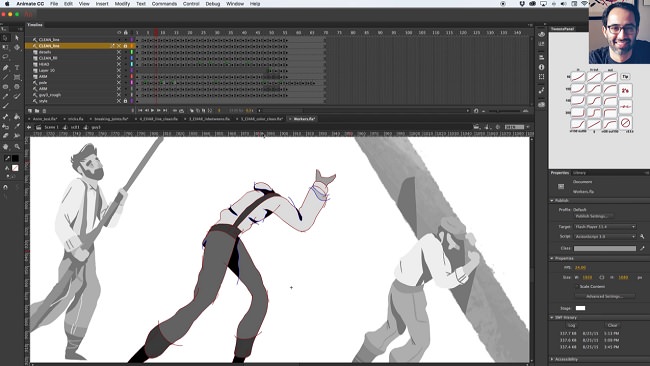Select the Text tool in the toolbar
This screenshot has height=366, width=650.
tap(17, 68)
